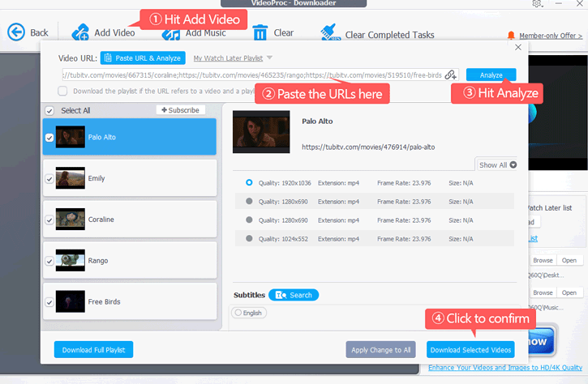Open the Member-only Offer link
Viewport: 588px width, 384px height.
tap(551, 36)
